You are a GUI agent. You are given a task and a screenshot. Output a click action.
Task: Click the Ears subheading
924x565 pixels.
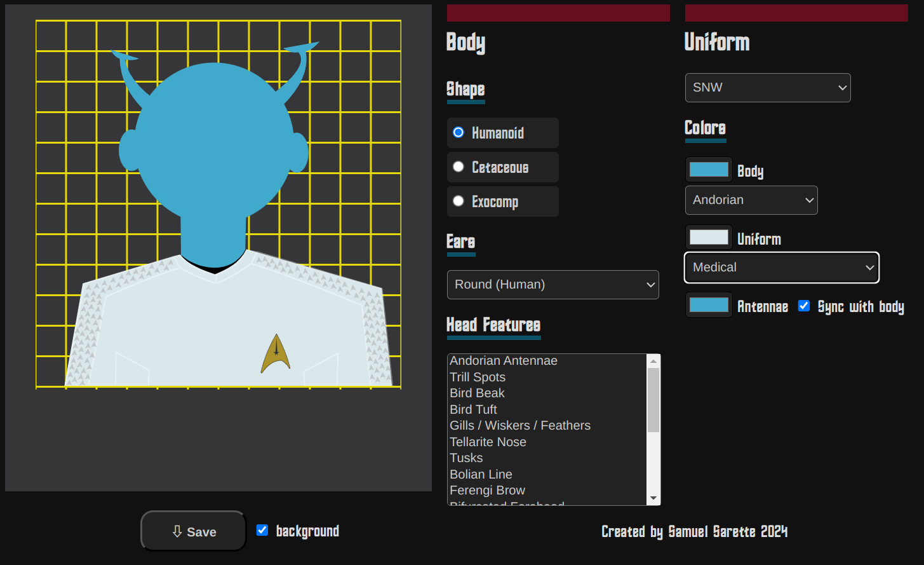[461, 242]
